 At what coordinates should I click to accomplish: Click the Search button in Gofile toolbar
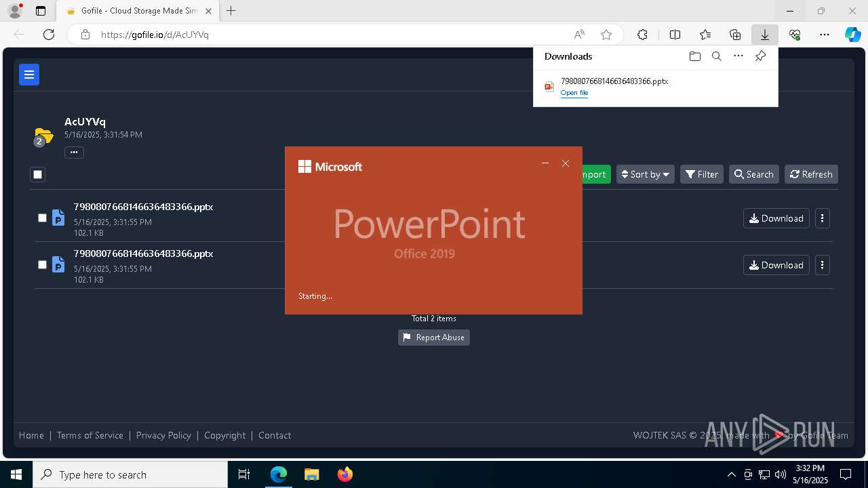pos(754,174)
